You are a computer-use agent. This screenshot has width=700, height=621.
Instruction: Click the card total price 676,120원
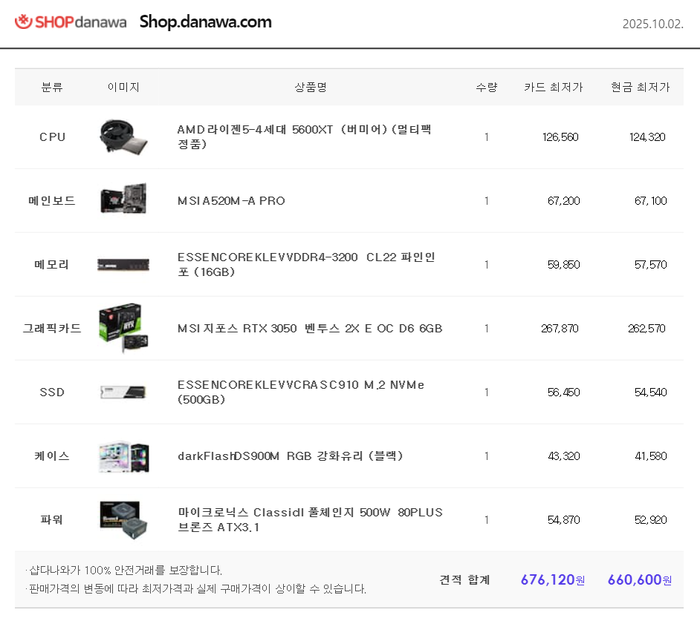[552, 580]
